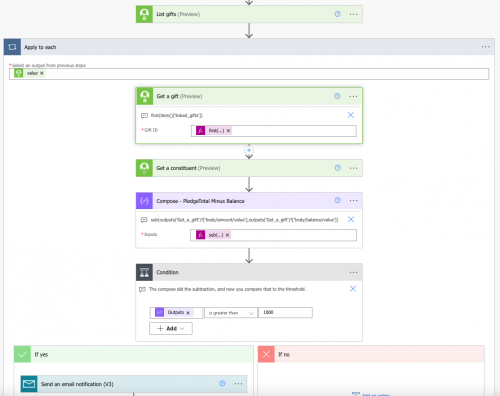This screenshot has height=396, width=500.
Task: Collapse the Condition card via its icon
Action: point(144,272)
